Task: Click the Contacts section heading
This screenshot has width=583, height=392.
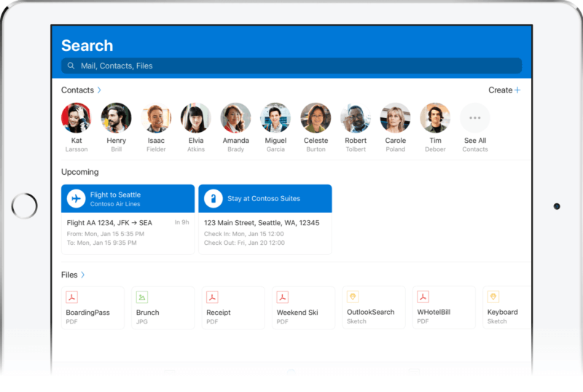Action: [77, 90]
